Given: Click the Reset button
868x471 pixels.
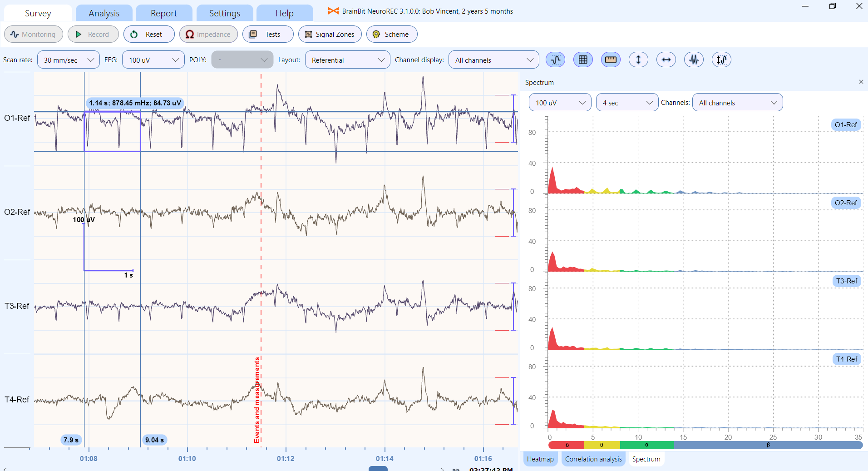Looking at the screenshot, I should click(149, 34).
